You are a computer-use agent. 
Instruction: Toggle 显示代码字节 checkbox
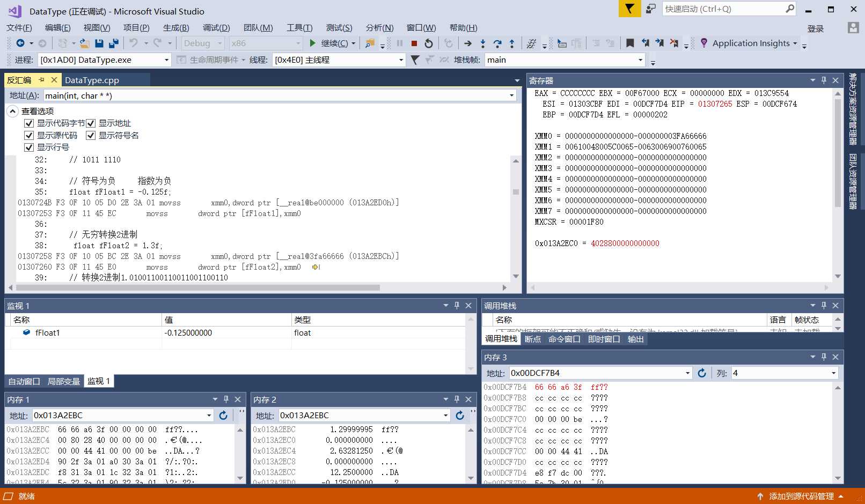(x=29, y=123)
